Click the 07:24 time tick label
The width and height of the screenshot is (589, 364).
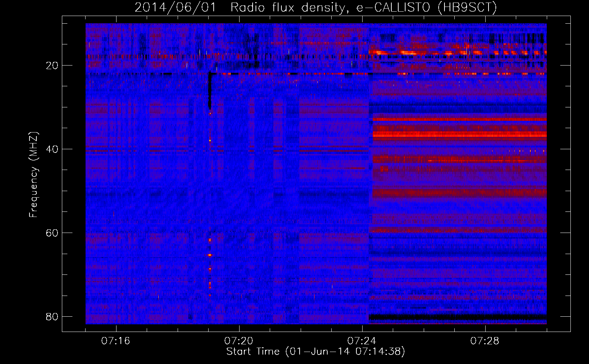point(361,341)
